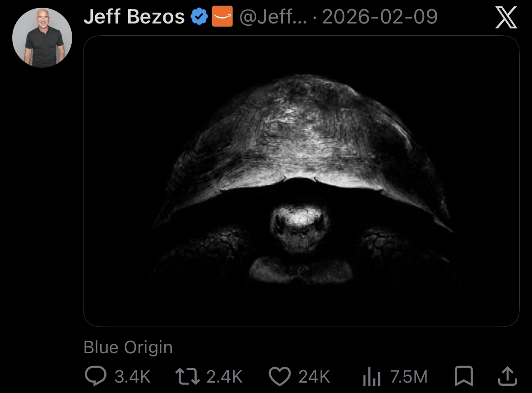This screenshot has height=393, width=532.
Task: Bookmark the post with the bookmark icon
Action: coord(463,376)
